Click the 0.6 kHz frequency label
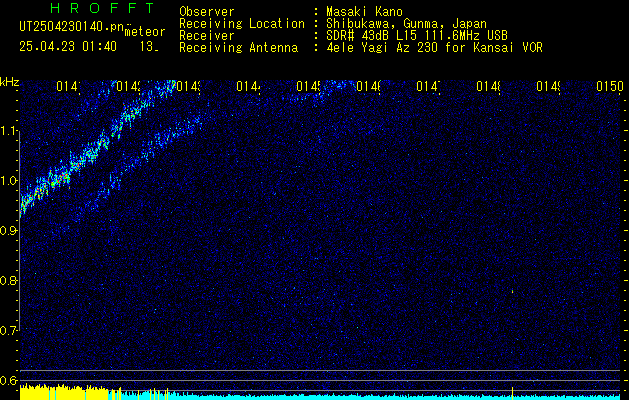Image resolution: width=629 pixels, height=400 pixels. pyautogui.click(x=9, y=380)
